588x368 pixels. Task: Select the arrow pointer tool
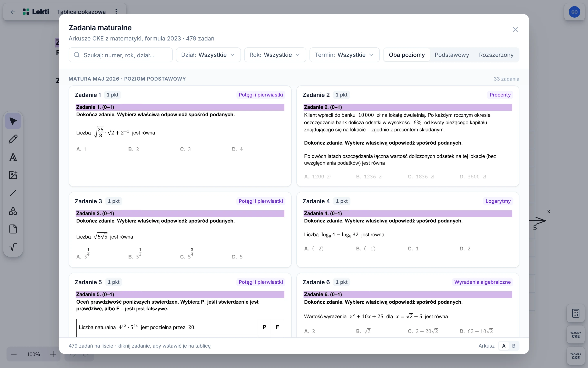(13, 121)
